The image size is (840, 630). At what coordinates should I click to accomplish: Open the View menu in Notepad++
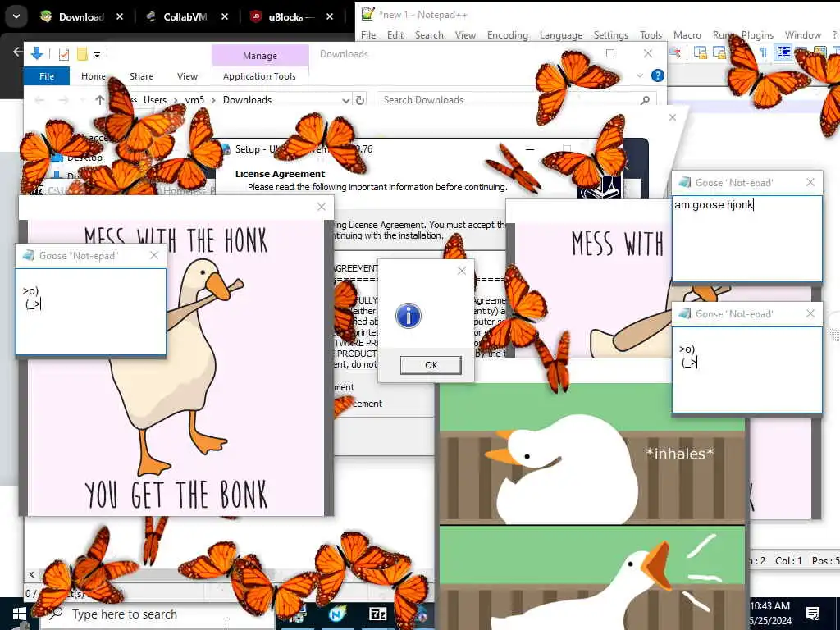click(x=465, y=34)
